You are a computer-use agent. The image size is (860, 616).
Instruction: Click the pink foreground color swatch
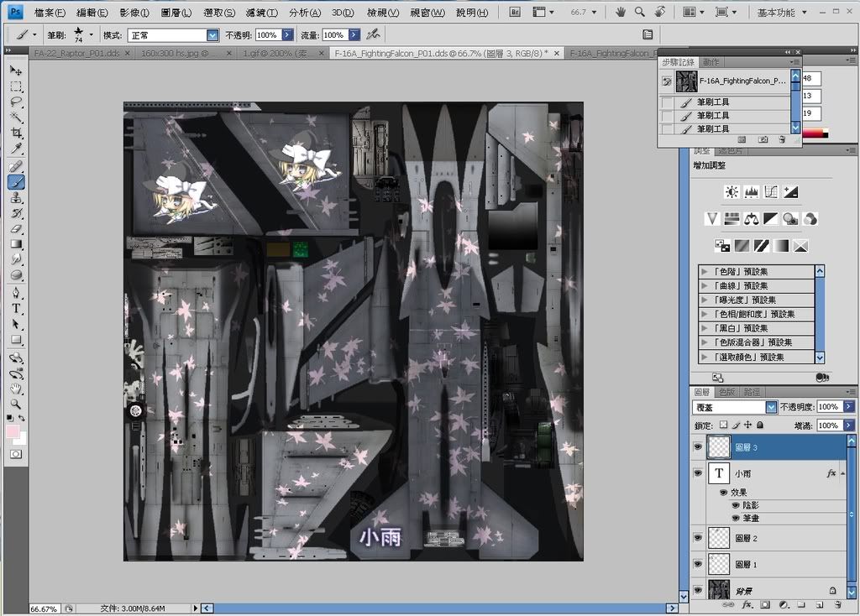(13, 431)
